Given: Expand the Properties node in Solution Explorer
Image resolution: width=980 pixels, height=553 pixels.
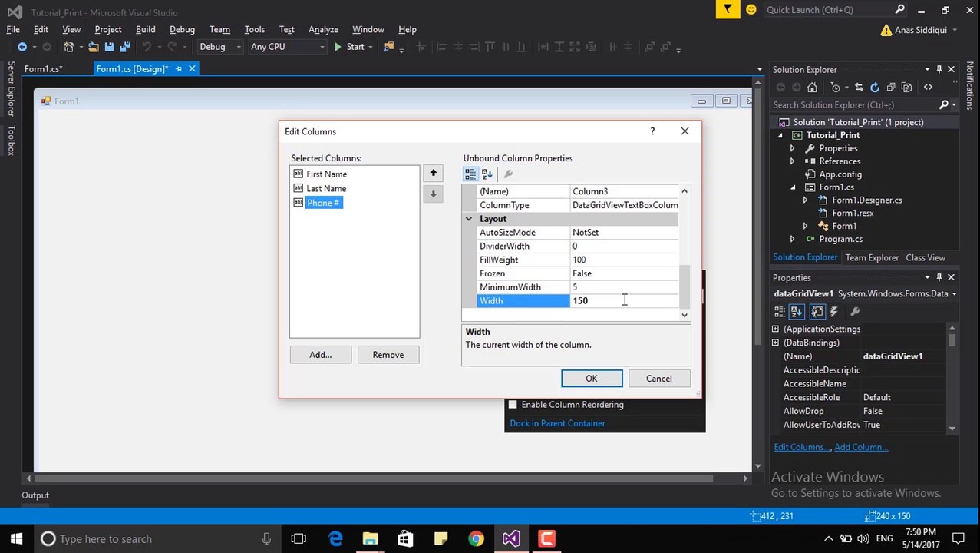Looking at the screenshot, I should coord(792,148).
